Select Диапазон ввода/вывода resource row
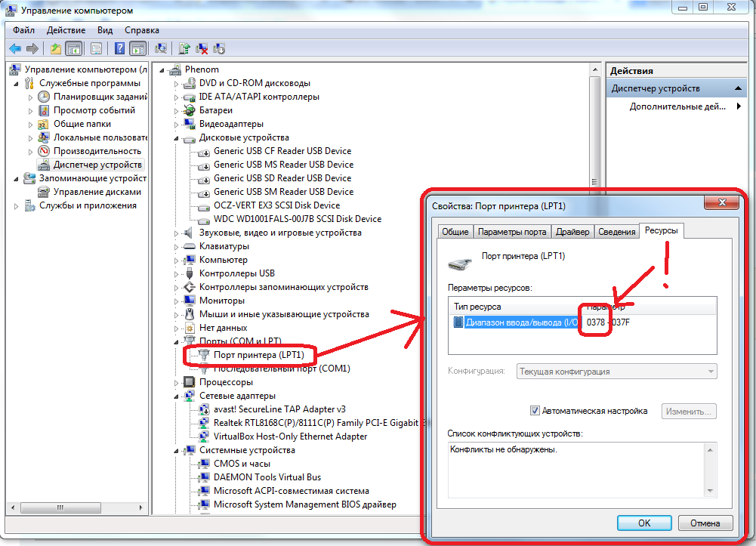This screenshot has height=546, width=756. pyautogui.click(x=582, y=322)
